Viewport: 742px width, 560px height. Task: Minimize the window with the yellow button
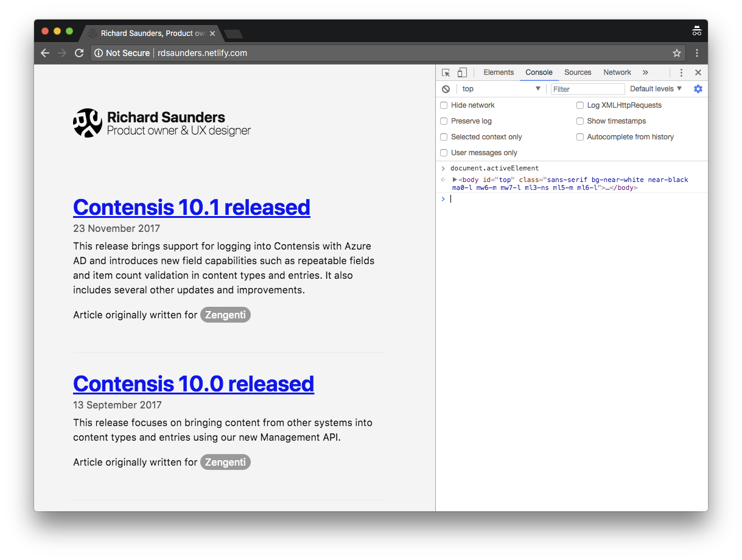pos(57,31)
